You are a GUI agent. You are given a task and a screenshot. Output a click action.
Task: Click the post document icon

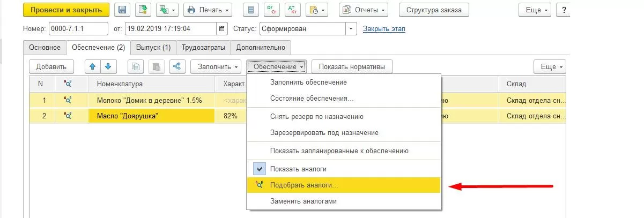[x=142, y=10]
